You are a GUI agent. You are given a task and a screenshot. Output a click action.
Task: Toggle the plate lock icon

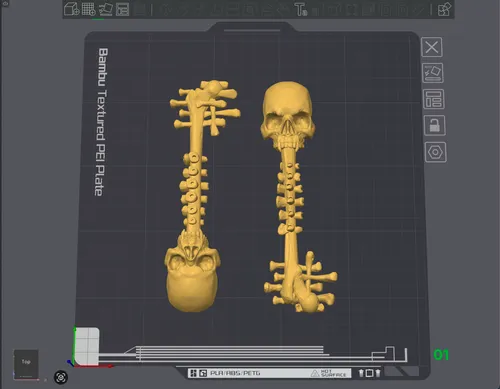point(435,125)
